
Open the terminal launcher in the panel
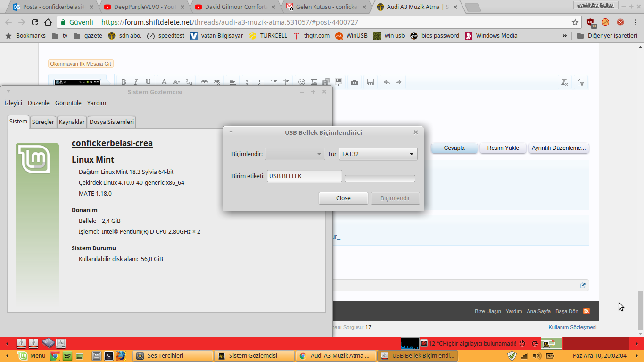coord(109,356)
